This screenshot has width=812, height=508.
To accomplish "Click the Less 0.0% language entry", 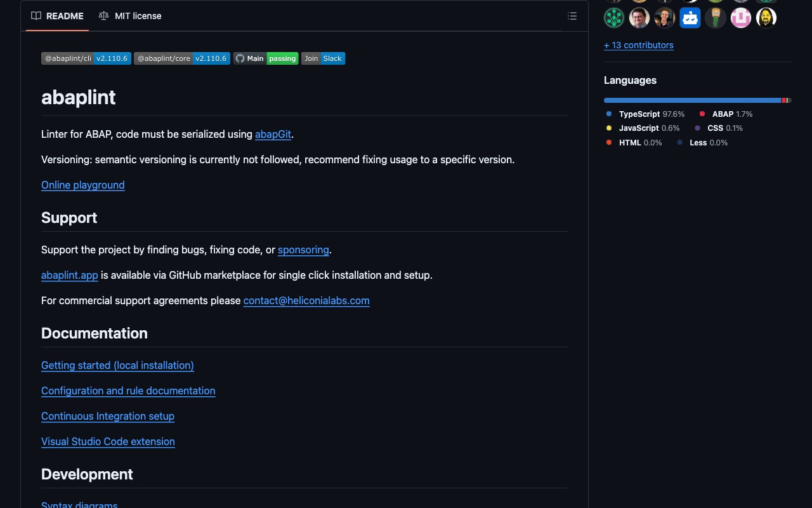I will [x=702, y=143].
